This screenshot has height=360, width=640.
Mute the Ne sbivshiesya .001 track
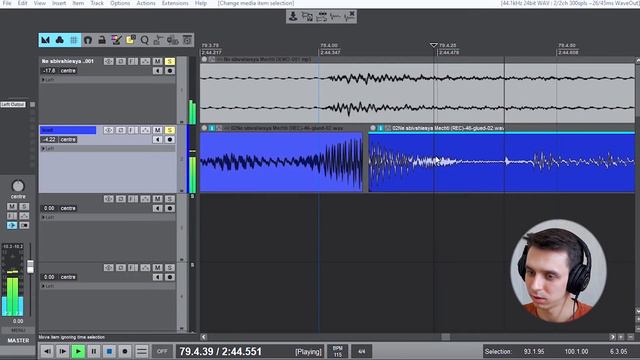158,61
